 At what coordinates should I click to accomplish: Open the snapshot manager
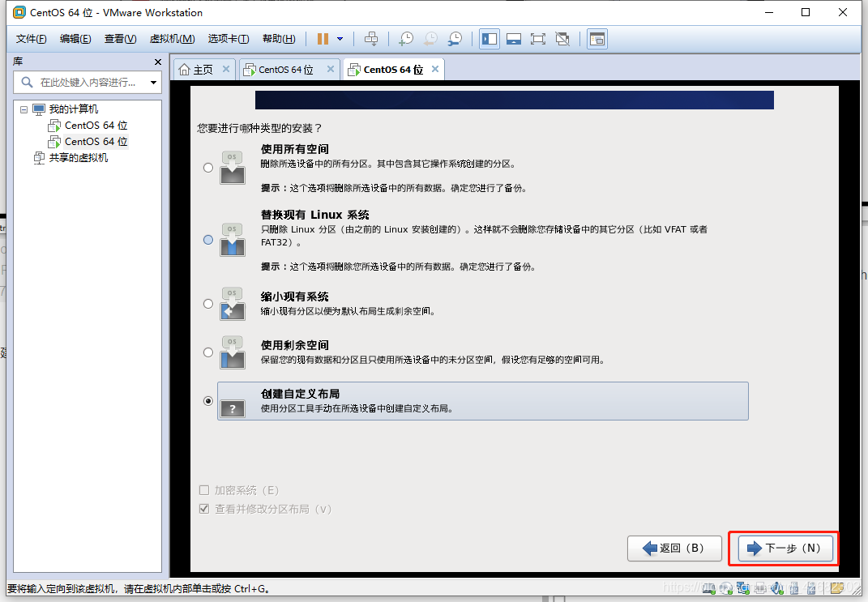(455, 39)
